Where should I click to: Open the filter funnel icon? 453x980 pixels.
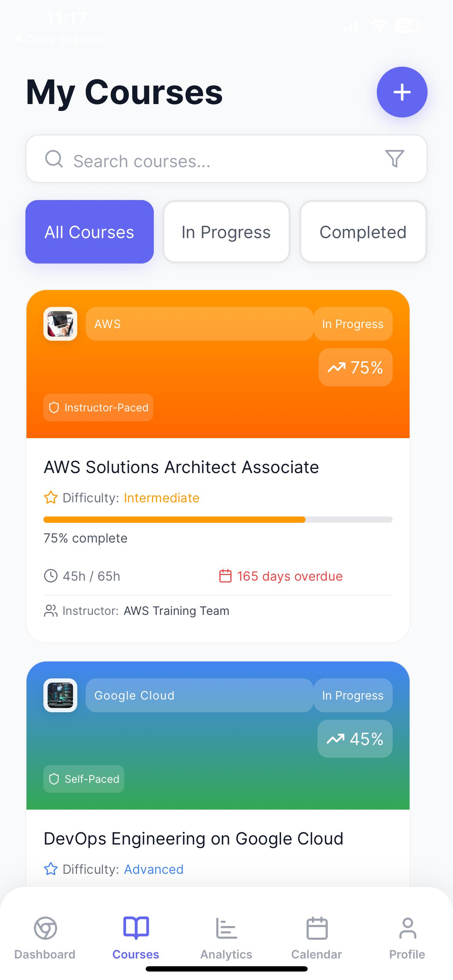pyautogui.click(x=394, y=159)
